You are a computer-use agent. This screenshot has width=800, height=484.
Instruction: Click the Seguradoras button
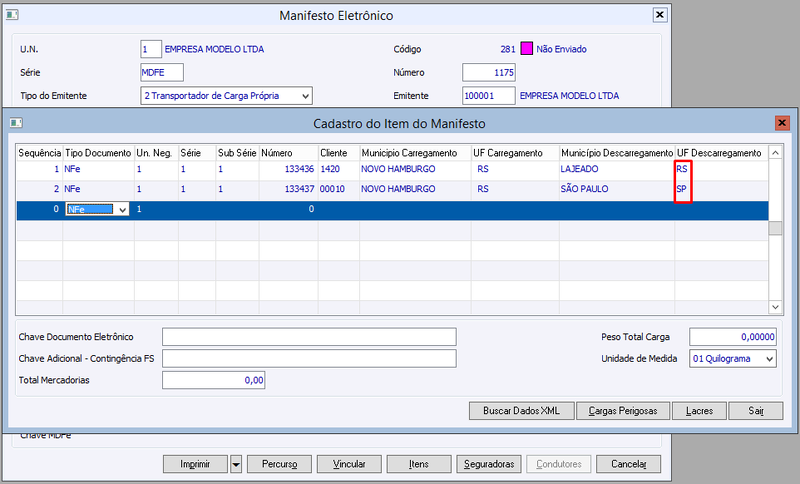tap(489, 465)
